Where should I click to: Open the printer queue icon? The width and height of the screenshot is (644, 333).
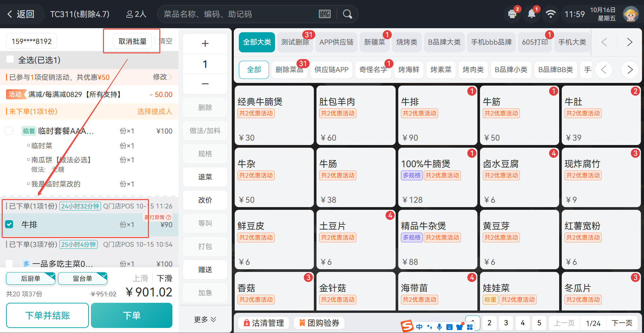[x=512, y=14]
